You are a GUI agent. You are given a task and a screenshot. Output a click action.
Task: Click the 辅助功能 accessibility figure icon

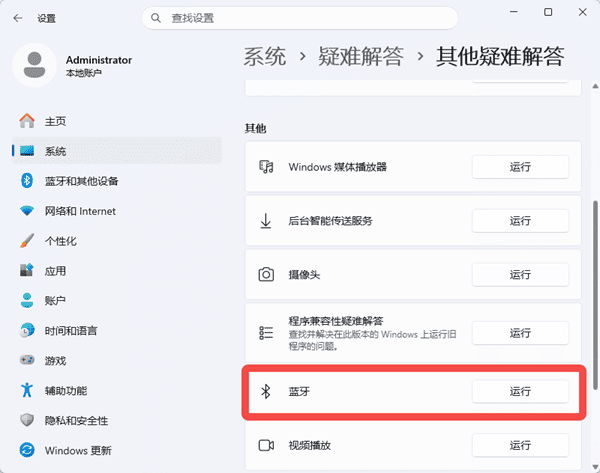coord(27,390)
